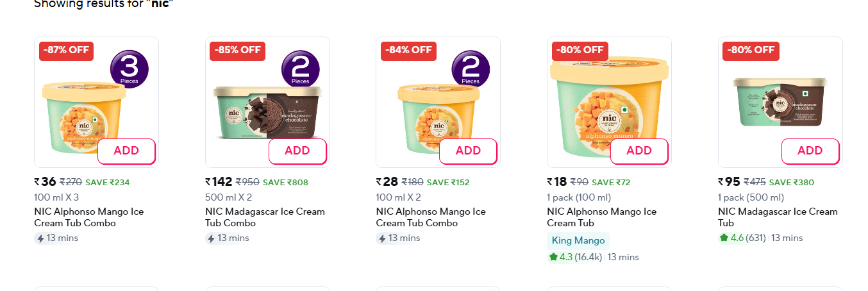Add the single NIC Alphonso Mango tub
This screenshot has width=868, height=291.
[x=639, y=151]
